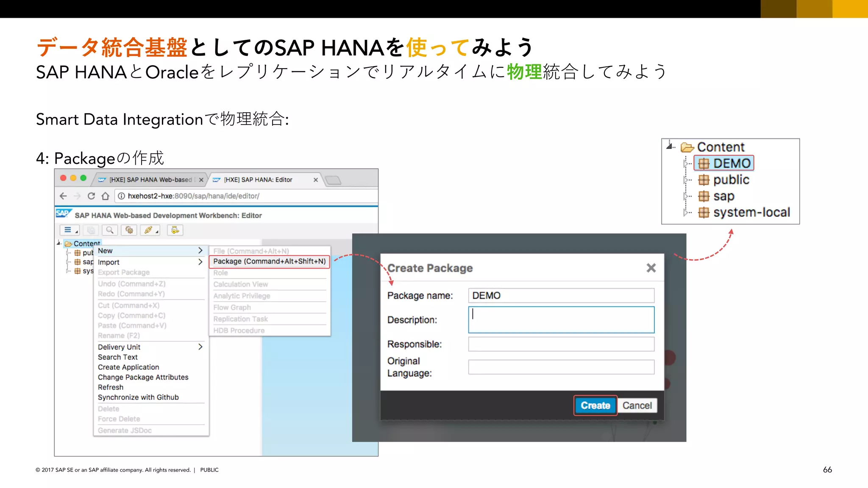Viewport: 868px width, 488px height.
Task: Click the SAP logo in workbench header
Action: [64, 213]
